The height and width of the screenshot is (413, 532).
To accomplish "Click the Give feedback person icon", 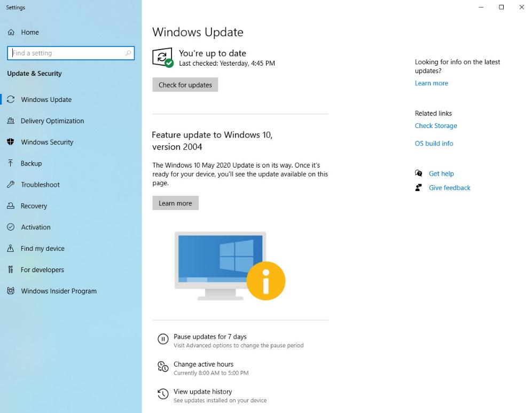I will [419, 188].
